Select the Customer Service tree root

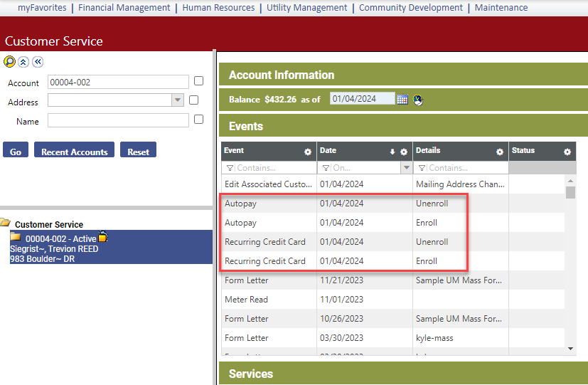coord(49,224)
